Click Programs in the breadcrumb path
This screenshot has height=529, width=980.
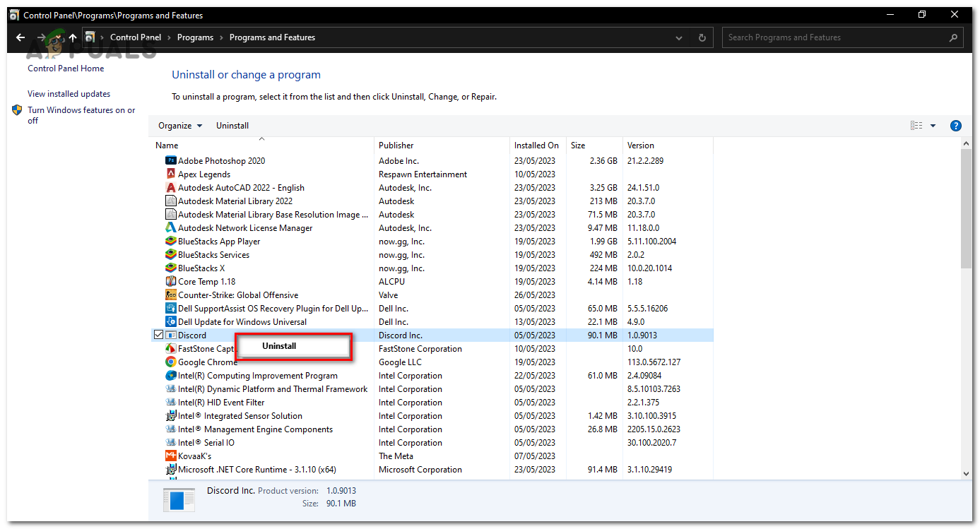click(195, 37)
